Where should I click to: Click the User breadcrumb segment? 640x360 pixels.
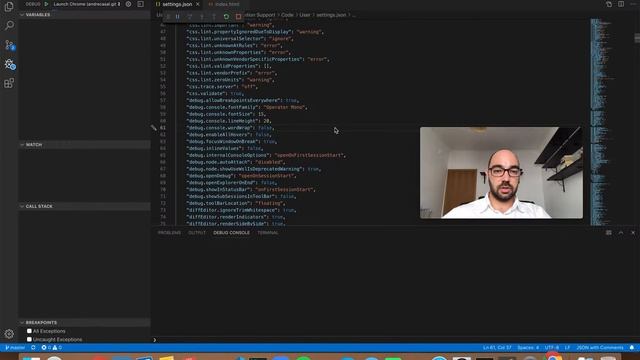point(305,15)
